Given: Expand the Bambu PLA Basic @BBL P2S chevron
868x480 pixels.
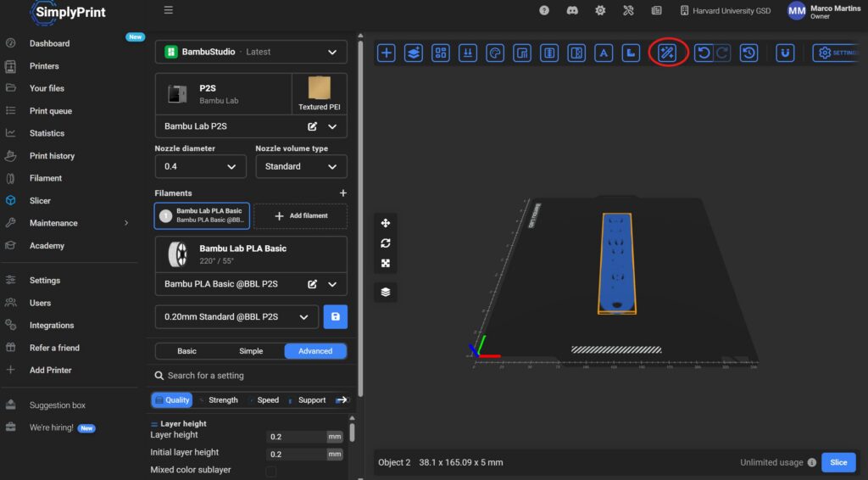Looking at the screenshot, I should point(332,284).
